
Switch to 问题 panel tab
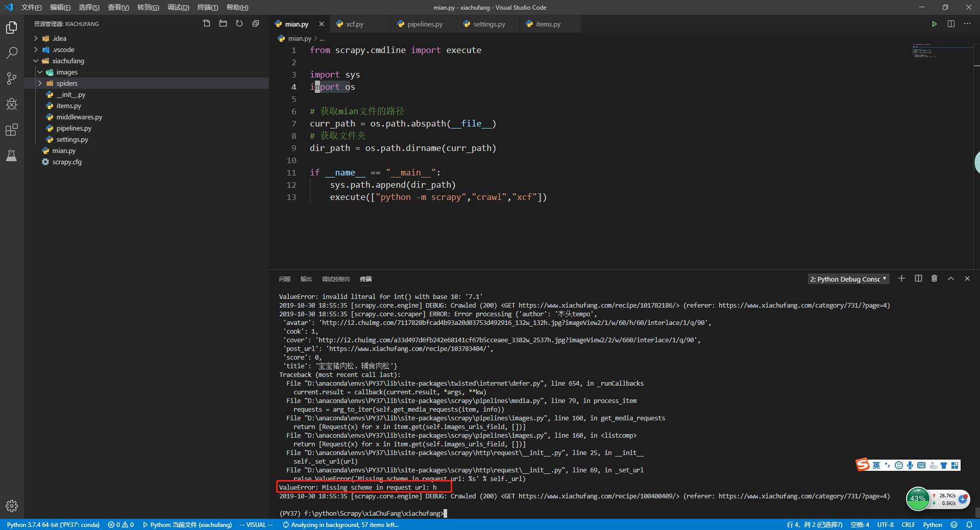[285, 279]
